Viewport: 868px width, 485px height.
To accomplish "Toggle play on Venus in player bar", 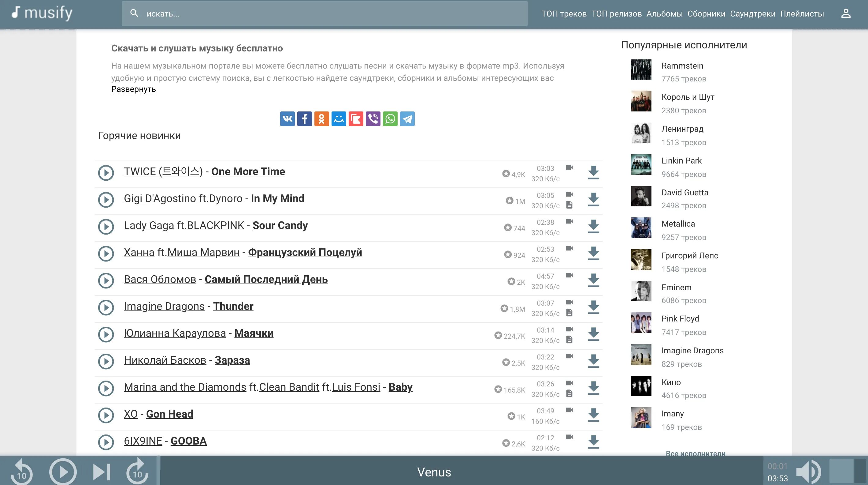I will coord(63,471).
